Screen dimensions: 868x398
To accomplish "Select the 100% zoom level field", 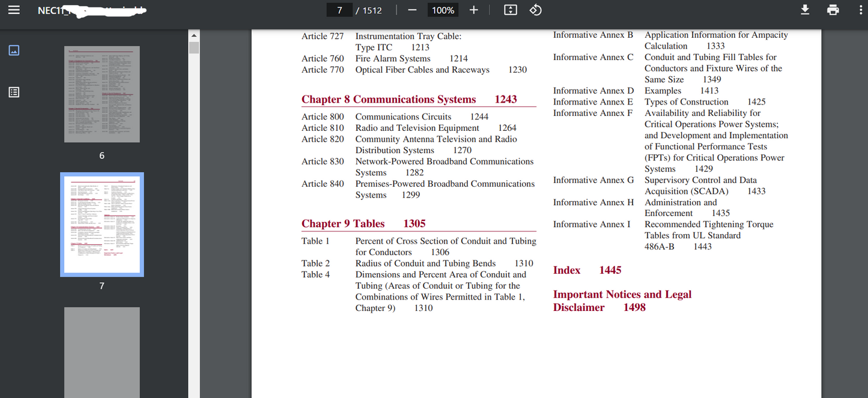I will click(443, 10).
